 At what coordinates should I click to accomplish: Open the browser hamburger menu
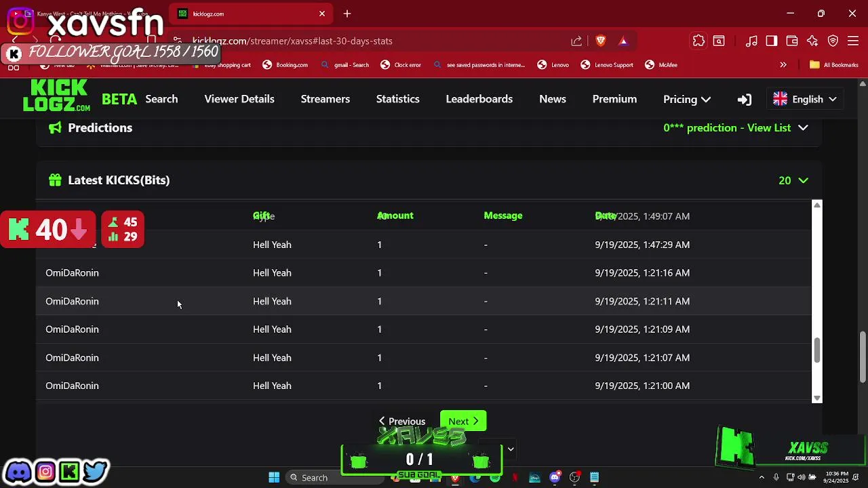click(x=853, y=41)
